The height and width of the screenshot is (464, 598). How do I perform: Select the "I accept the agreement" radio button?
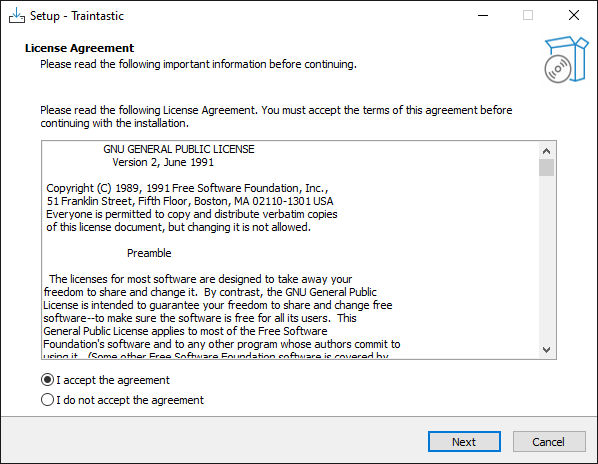coord(47,380)
